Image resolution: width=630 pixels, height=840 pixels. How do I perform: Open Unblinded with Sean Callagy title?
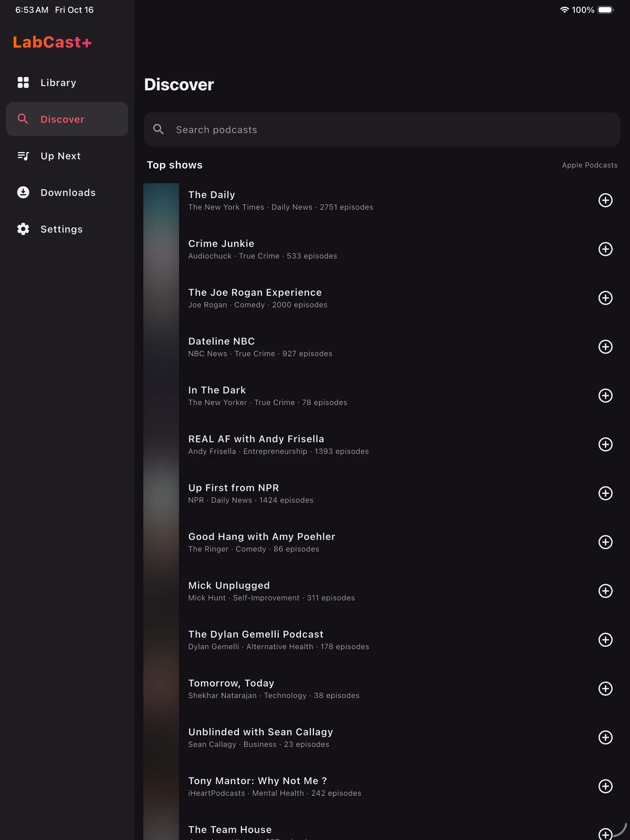pos(260,732)
